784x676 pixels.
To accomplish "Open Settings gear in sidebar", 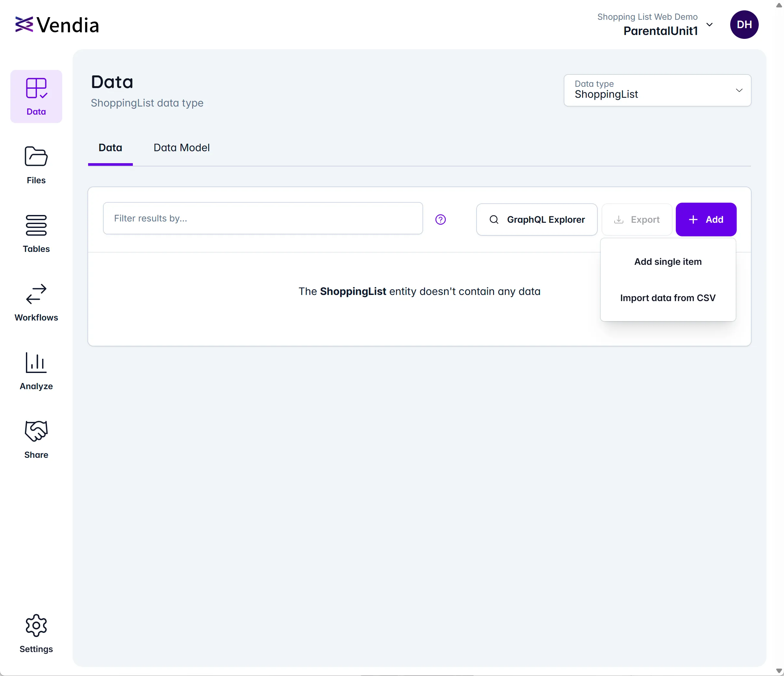I will pos(36,634).
